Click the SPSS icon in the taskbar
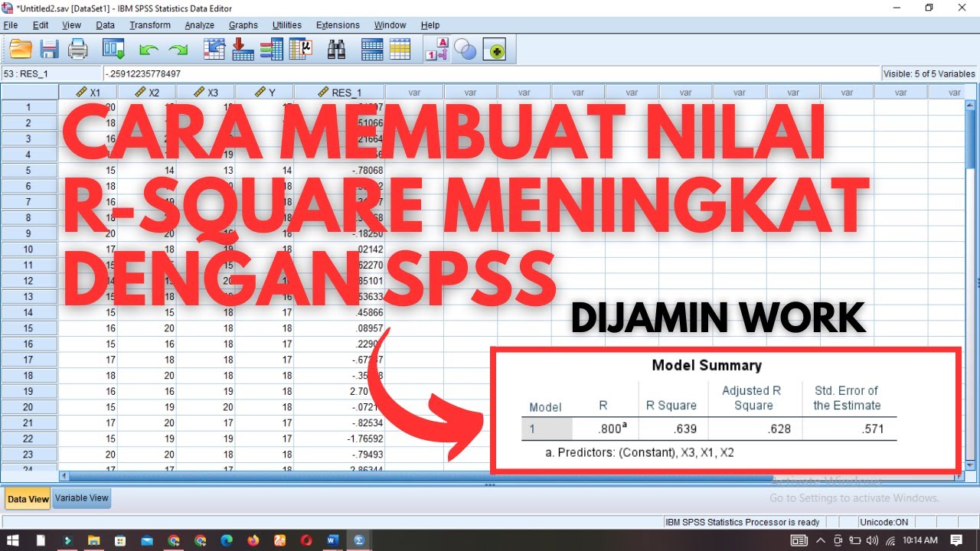The height and width of the screenshot is (551, 980). point(359,540)
